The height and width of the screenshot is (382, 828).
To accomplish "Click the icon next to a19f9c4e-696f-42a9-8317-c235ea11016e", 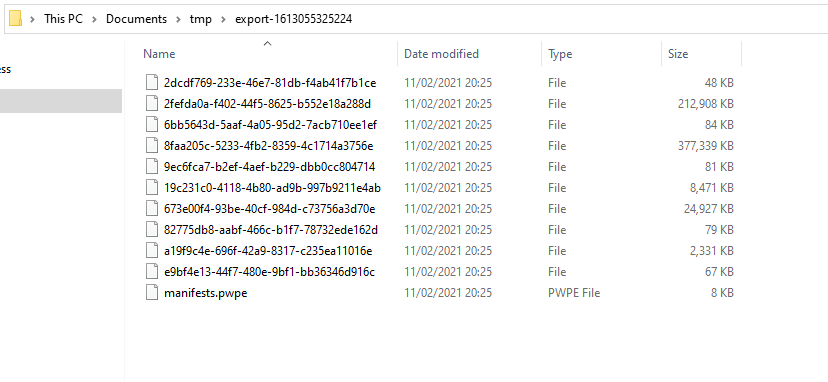I will click(x=152, y=250).
